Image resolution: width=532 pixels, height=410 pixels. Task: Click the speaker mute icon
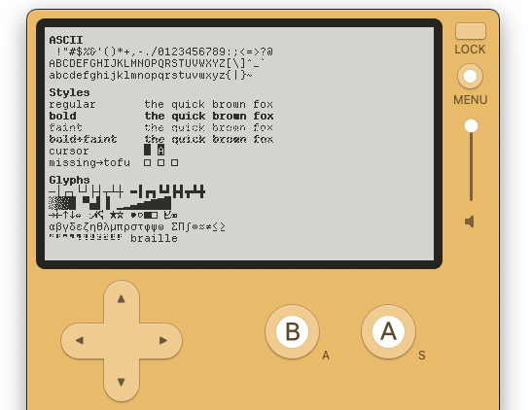click(470, 222)
